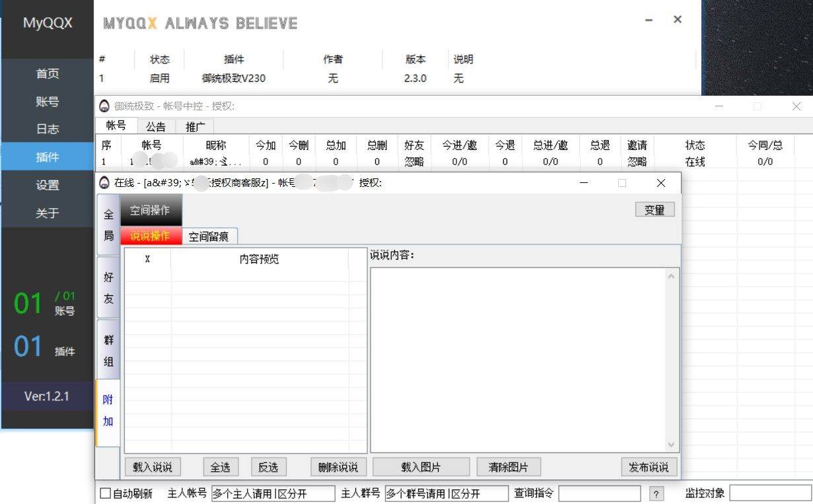Click the ? help button beside 查询指令
The height and width of the screenshot is (504, 813).
(x=656, y=494)
